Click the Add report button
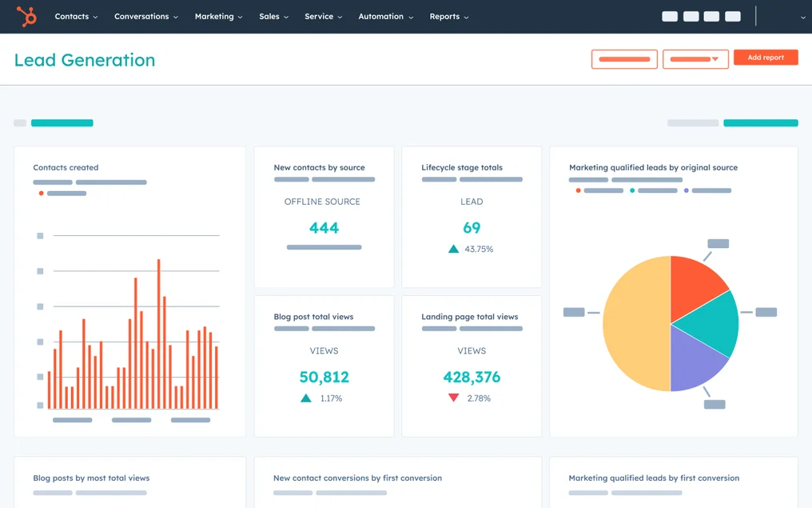The height and width of the screenshot is (508, 812). [766, 58]
